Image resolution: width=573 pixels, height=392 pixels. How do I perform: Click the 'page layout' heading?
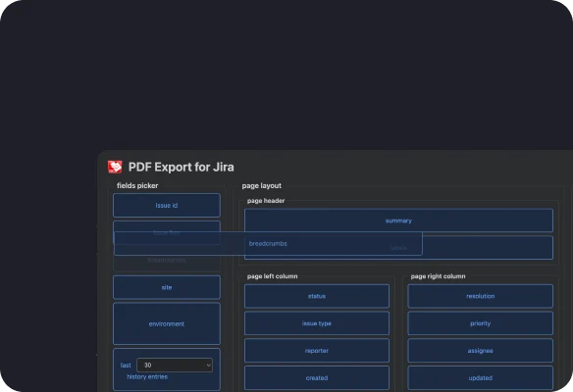(x=262, y=185)
